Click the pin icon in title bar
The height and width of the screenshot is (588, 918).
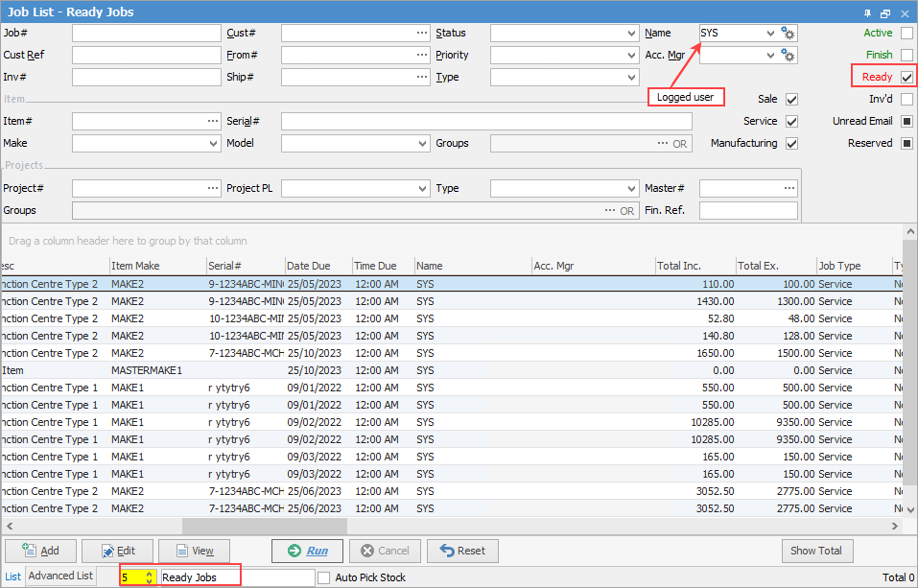point(868,12)
